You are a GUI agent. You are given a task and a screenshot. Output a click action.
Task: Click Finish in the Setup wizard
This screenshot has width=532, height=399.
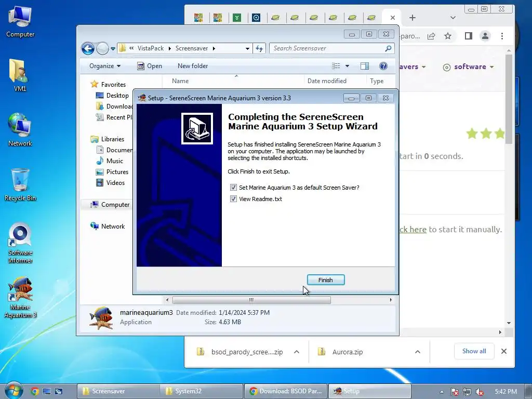pyautogui.click(x=326, y=280)
